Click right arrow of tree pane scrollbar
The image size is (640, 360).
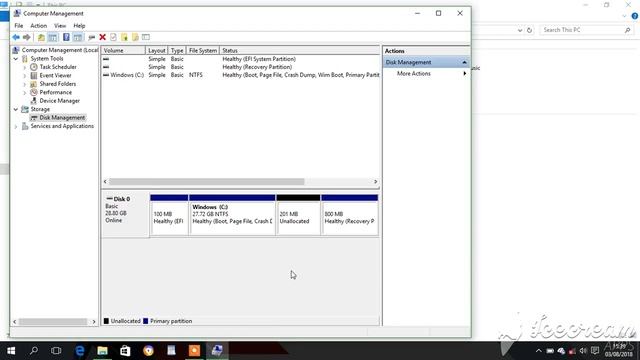click(x=94, y=322)
